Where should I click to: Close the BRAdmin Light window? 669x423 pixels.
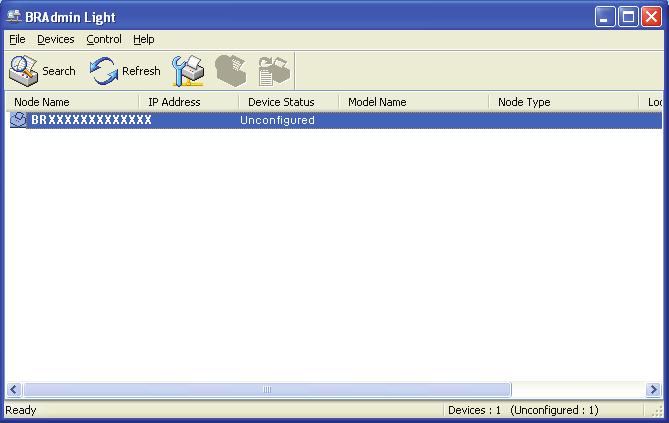(652, 17)
